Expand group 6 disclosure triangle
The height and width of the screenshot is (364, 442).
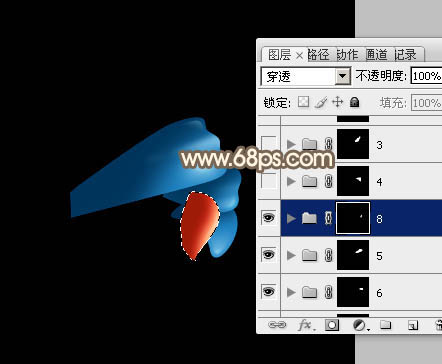pos(291,292)
